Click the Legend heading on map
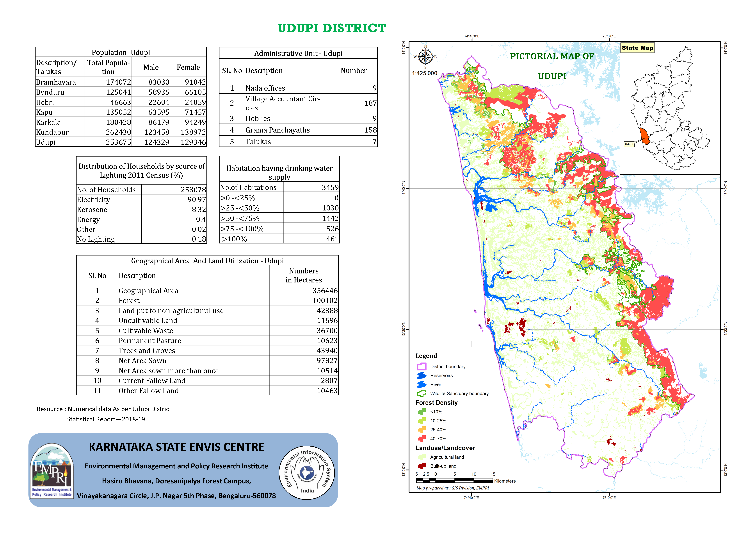 point(426,356)
